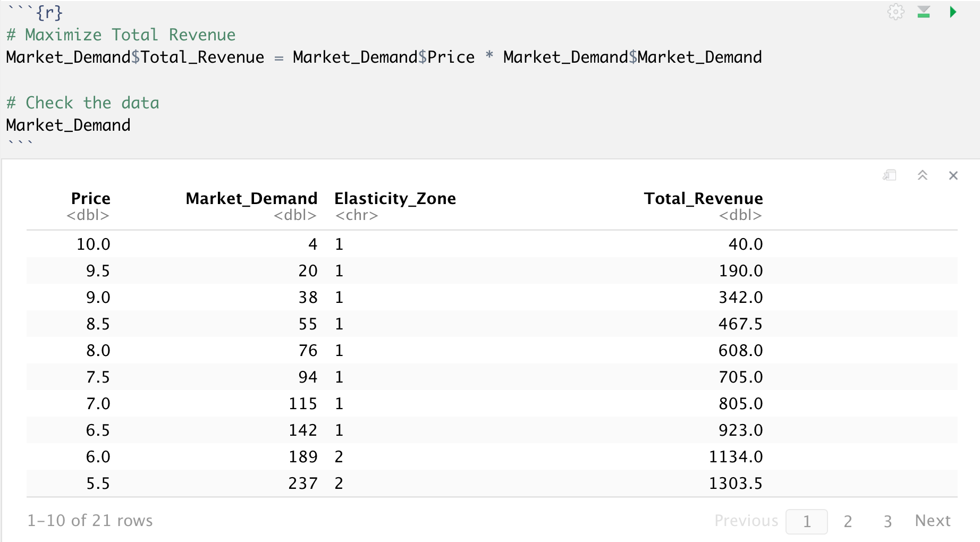Run all chunks above this chunk

924,12
